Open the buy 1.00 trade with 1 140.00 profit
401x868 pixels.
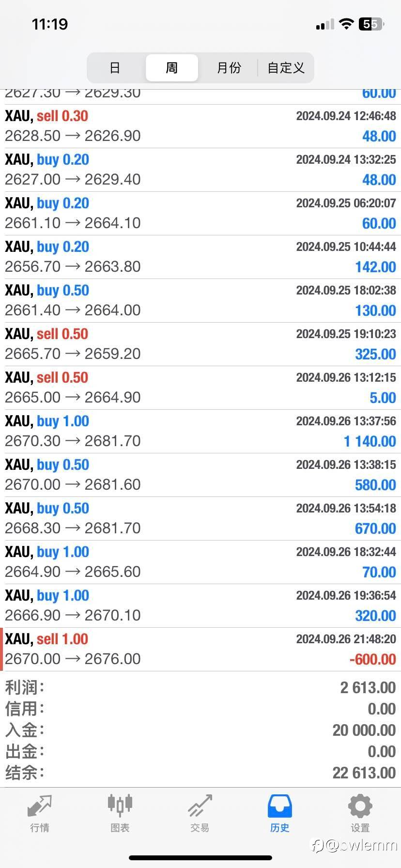pos(200,431)
